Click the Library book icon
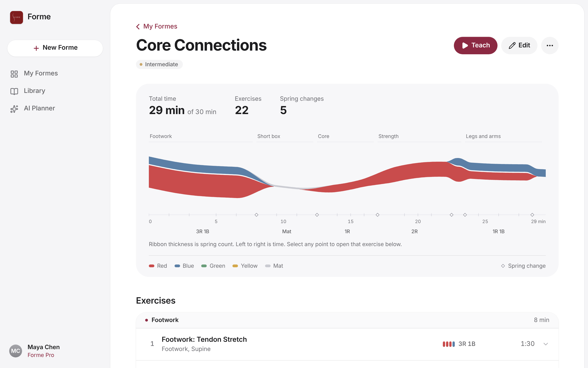588x368 pixels. (x=14, y=91)
